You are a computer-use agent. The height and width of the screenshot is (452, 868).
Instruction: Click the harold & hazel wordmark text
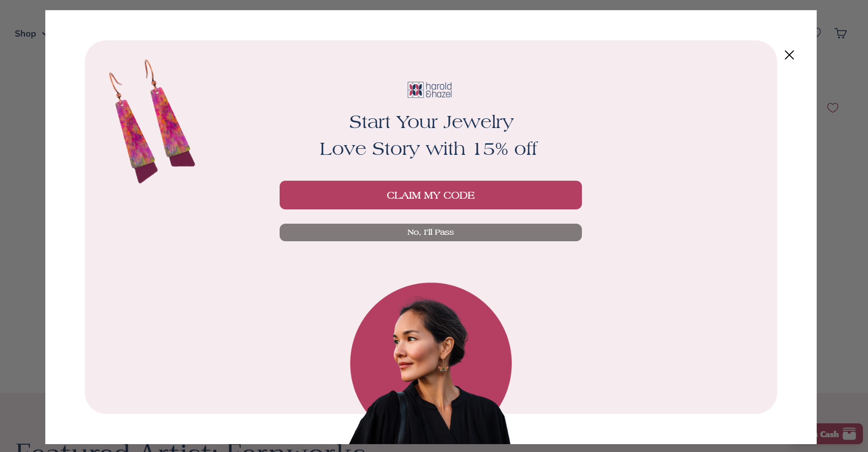(x=439, y=90)
